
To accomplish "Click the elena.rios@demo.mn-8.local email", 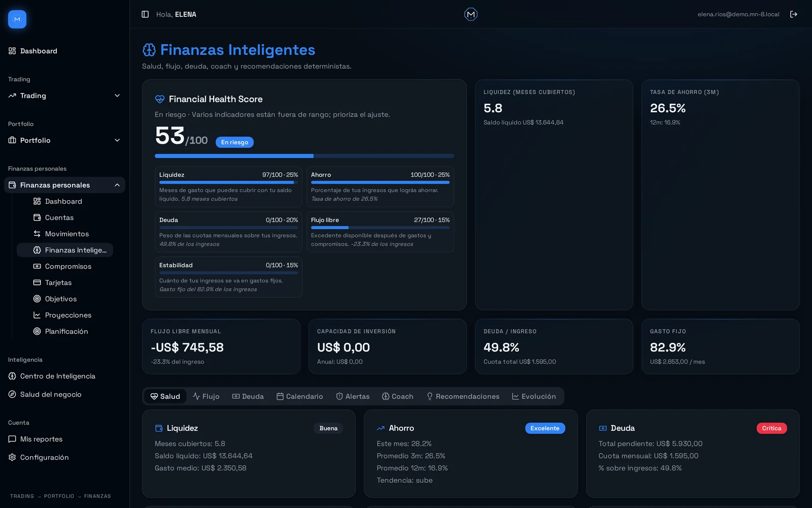I will tap(738, 14).
